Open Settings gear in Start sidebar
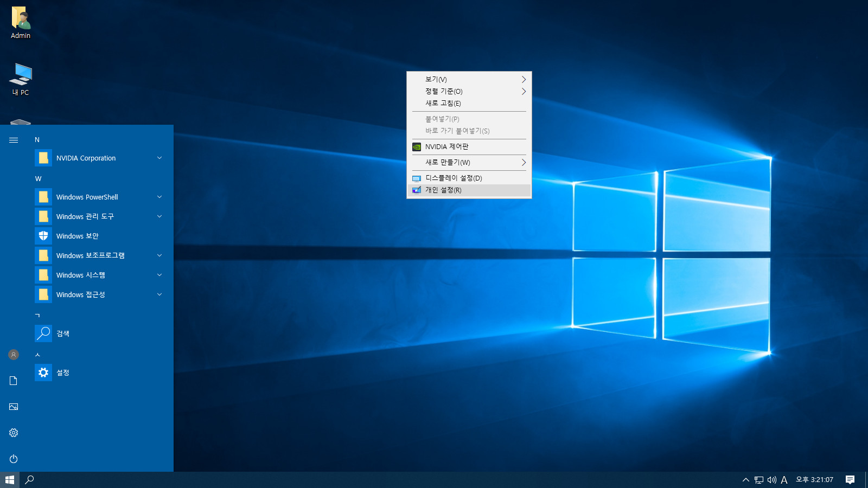Screen dimensions: 868x488 tap(14, 433)
